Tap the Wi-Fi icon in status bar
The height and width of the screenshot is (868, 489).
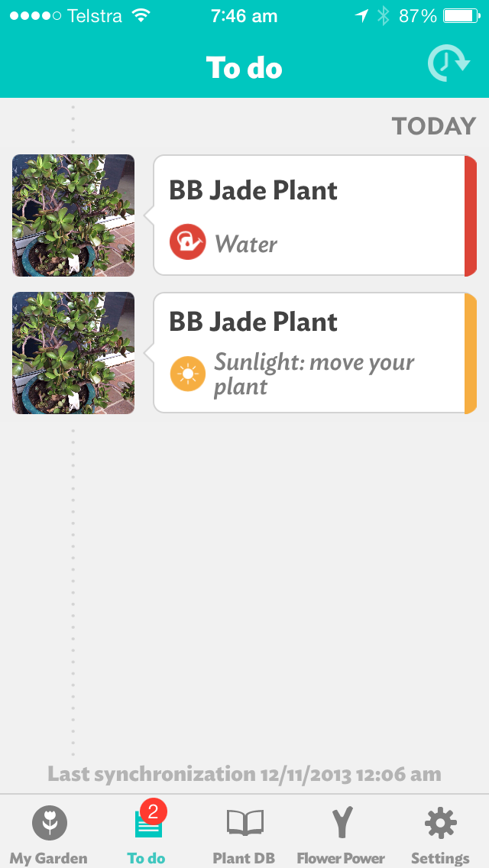141,15
